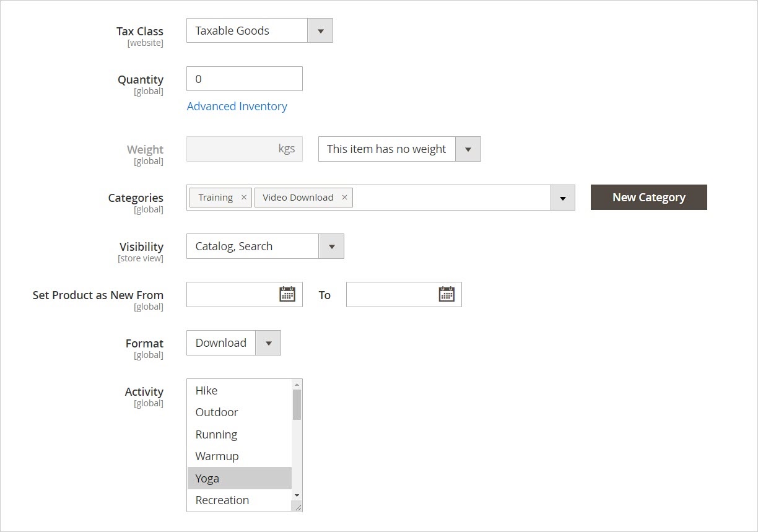
Task: Click the New Category button
Action: coord(648,197)
